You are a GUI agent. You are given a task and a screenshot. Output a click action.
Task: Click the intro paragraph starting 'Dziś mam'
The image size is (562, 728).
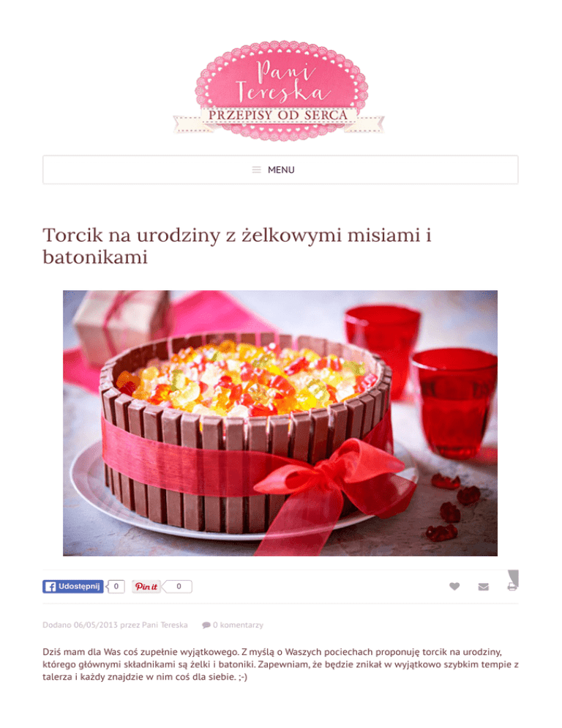280,664
